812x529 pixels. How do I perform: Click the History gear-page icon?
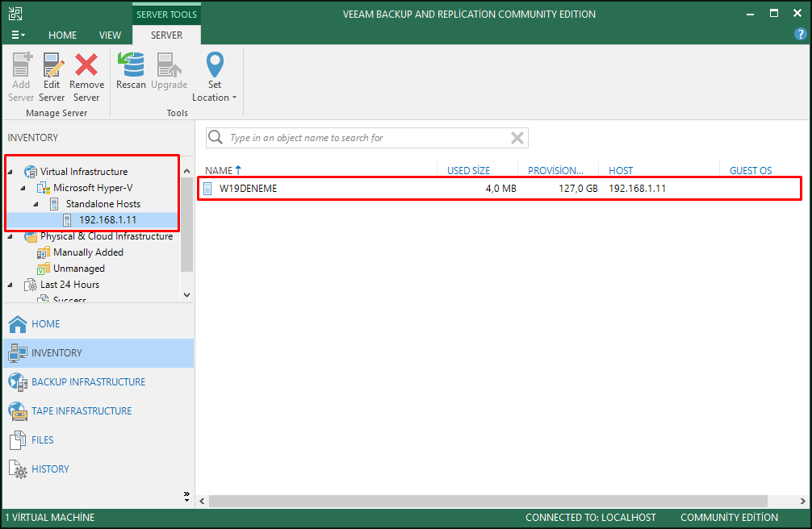(x=18, y=469)
